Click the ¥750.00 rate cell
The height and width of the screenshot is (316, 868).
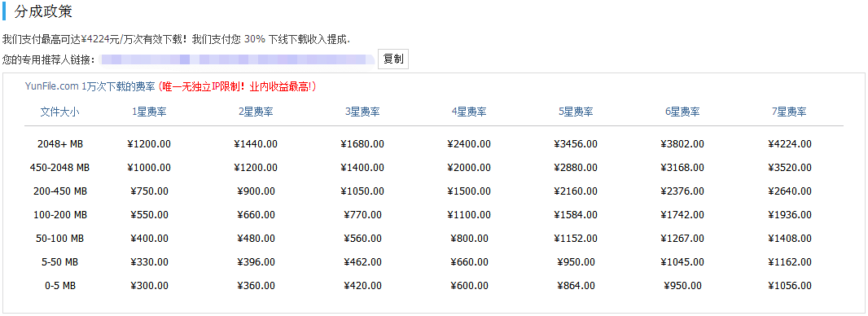(149, 191)
